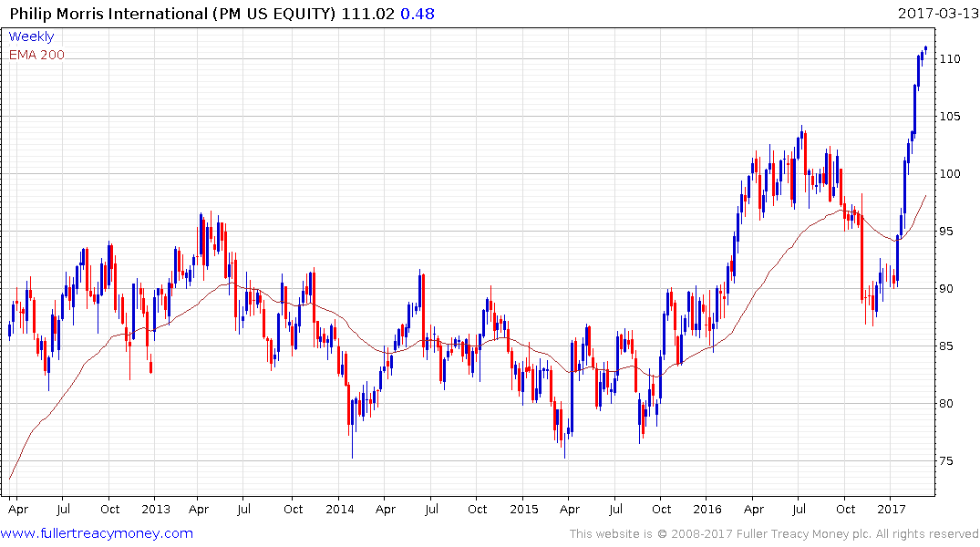Click the 0.48 price change value
The height and width of the screenshot is (547, 980).
pos(418,14)
